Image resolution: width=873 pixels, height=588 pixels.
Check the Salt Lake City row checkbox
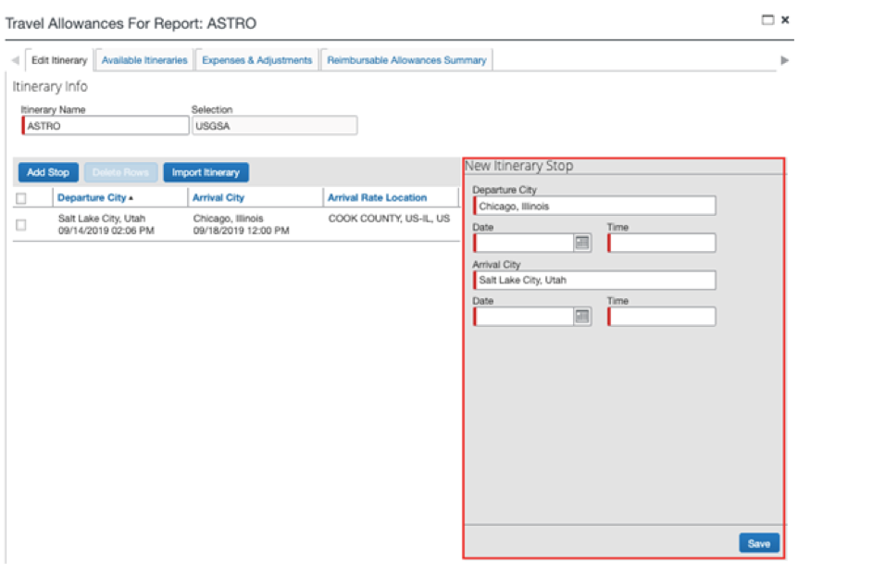[x=21, y=225]
